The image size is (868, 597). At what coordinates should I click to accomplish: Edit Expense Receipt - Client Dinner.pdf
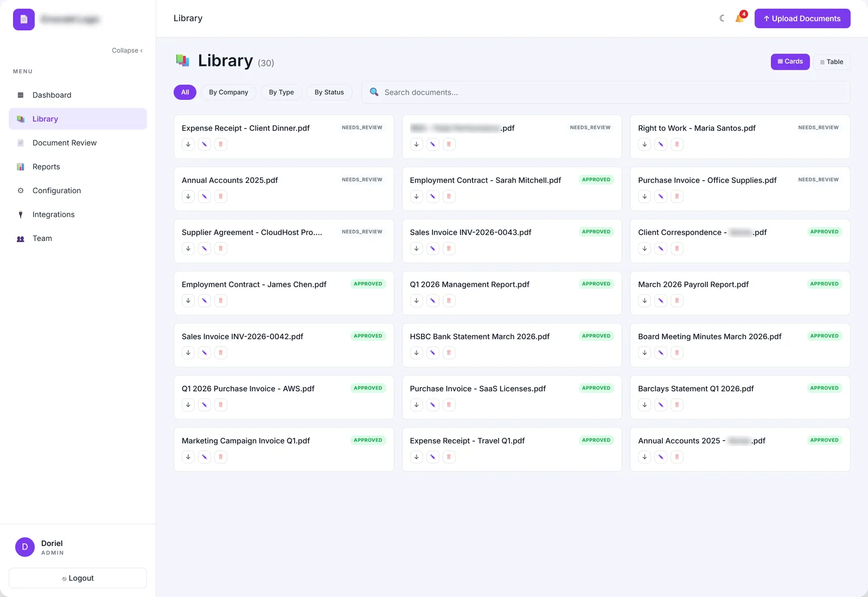point(205,144)
